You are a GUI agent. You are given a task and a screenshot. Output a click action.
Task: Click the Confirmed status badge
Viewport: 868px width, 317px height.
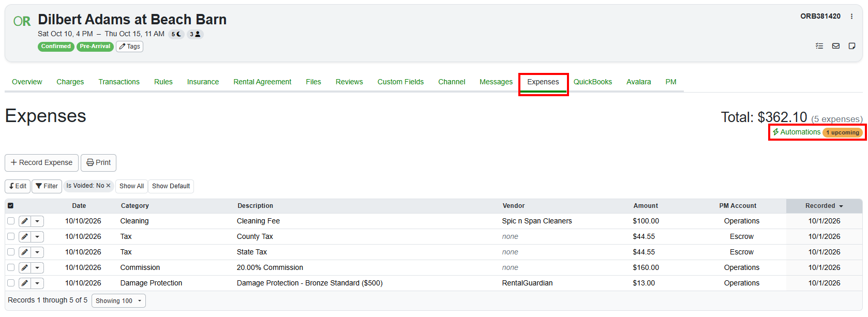56,47
